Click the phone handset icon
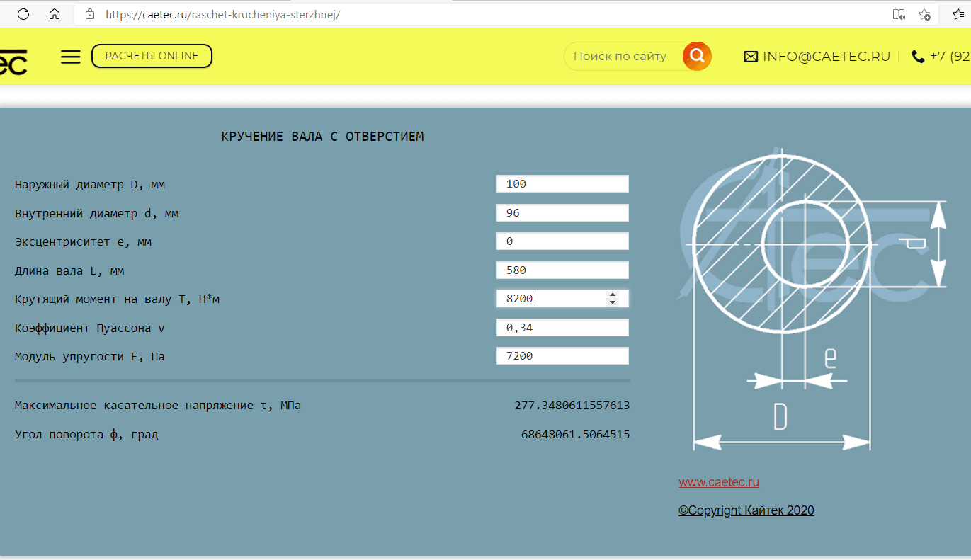Image resolution: width=971 pixels, height=560 pixels. [918, 57]
